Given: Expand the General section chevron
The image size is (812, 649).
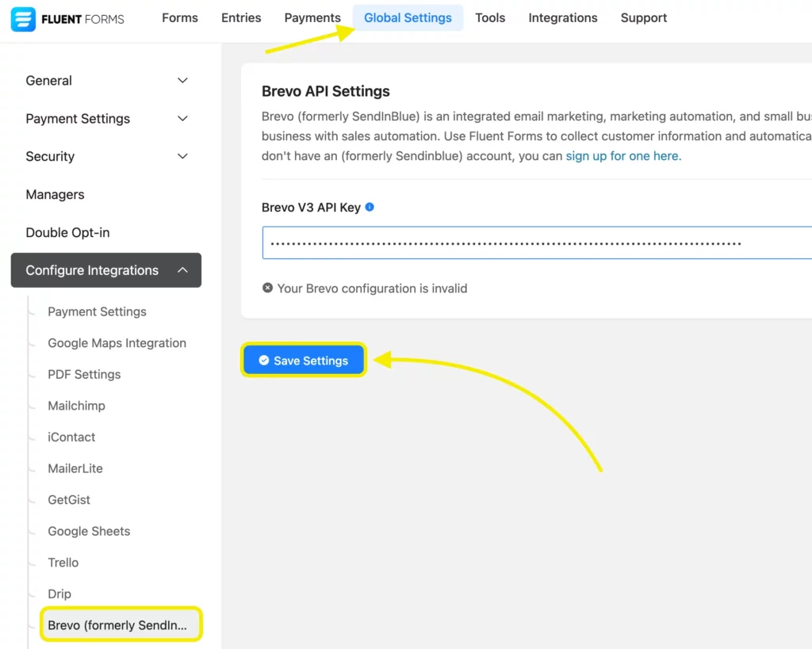Looking at the screenshot, I should [x=182, y=81].
